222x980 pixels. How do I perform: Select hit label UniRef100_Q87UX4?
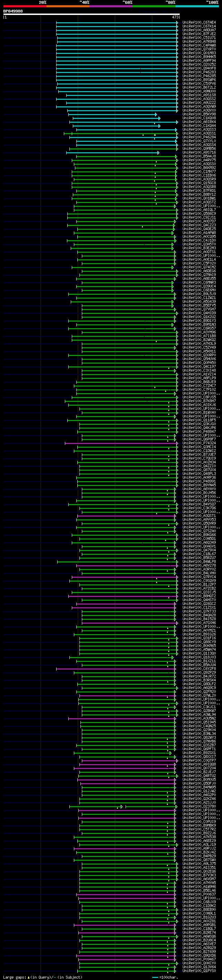199,469
